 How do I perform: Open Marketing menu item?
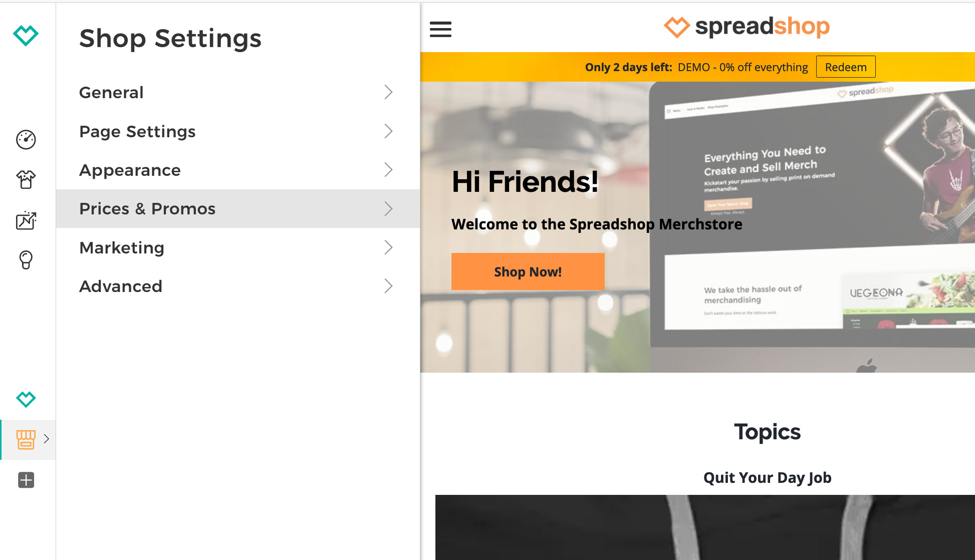tap(238, 247)
